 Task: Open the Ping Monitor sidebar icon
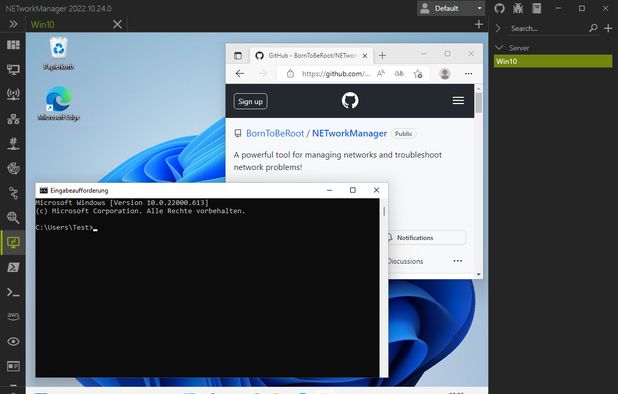click(x=13, y=168)
